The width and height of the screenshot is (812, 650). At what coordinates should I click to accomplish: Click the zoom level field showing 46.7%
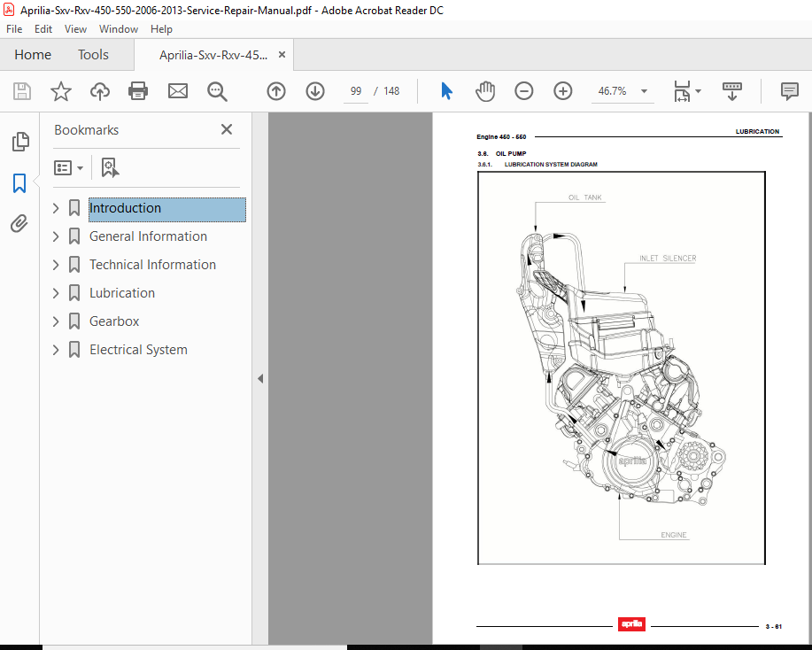[x=612, y=91]
